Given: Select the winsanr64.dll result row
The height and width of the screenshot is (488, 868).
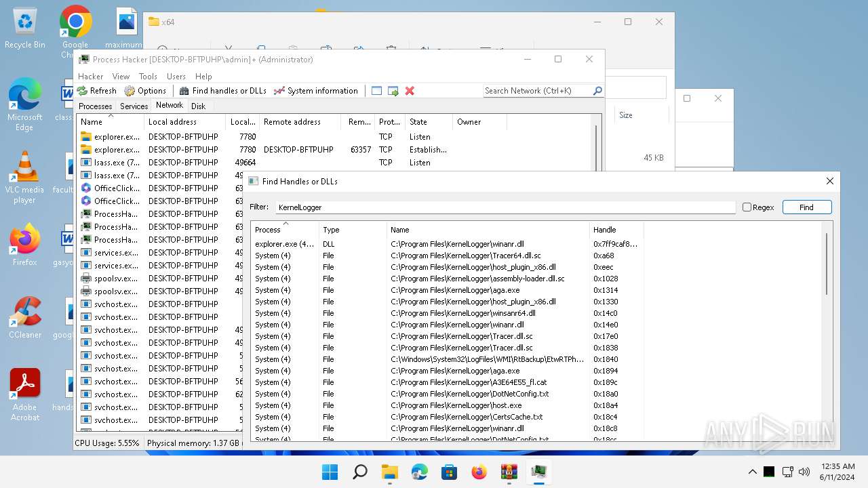Looking at the screenshot, I should tap(448, 313).
